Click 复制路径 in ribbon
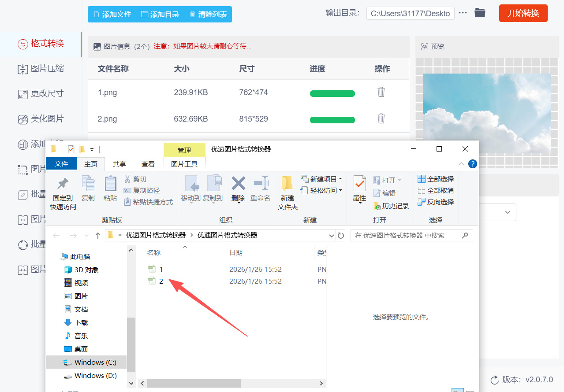Screen dimensions: 564x392 pyautogui.click(x=142, y=191)
